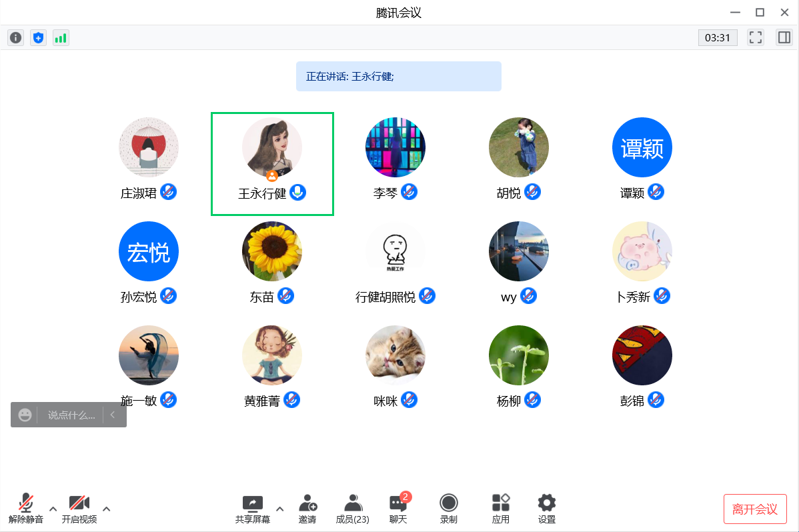Check the green network signal indicator

coord(61,38)
